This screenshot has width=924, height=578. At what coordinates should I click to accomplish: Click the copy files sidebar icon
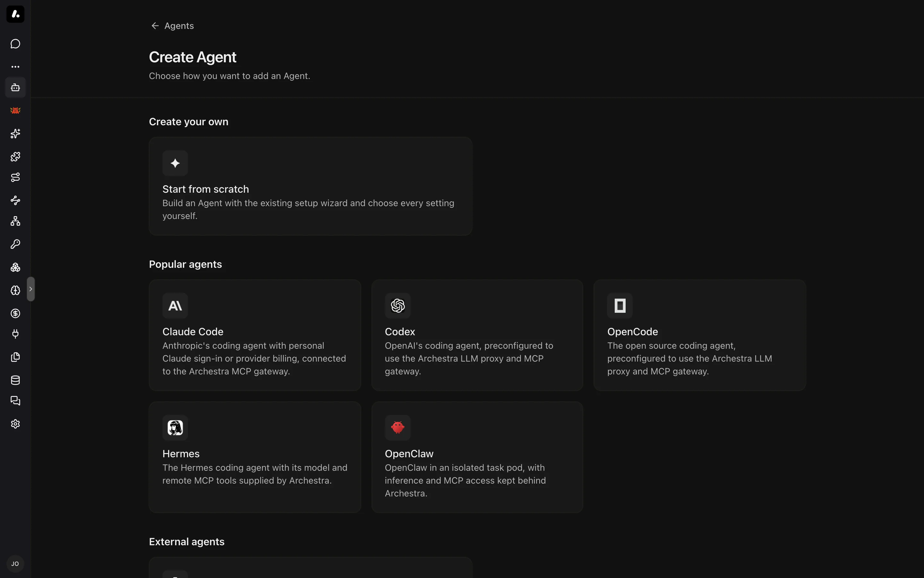(x=15, y=357)
